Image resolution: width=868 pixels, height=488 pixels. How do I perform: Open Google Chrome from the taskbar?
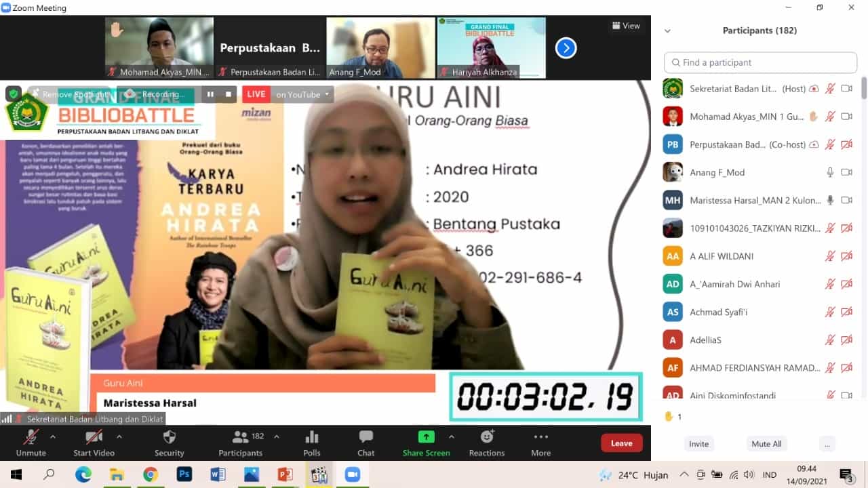pos(151,474)
